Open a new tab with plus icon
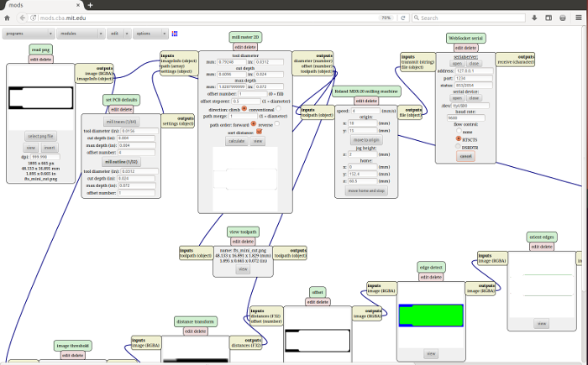The height and width of the screenshot is (365, 588). (x=90, y=5)
